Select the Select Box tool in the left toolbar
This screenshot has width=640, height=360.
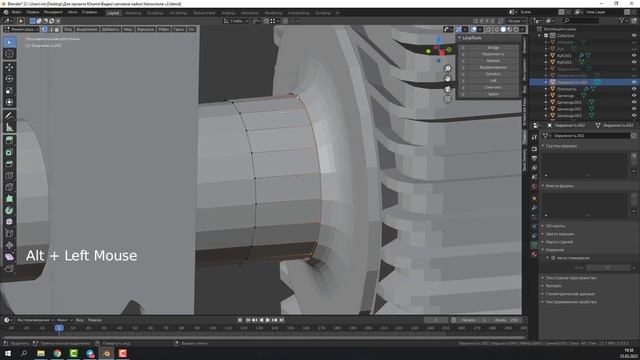9,42
